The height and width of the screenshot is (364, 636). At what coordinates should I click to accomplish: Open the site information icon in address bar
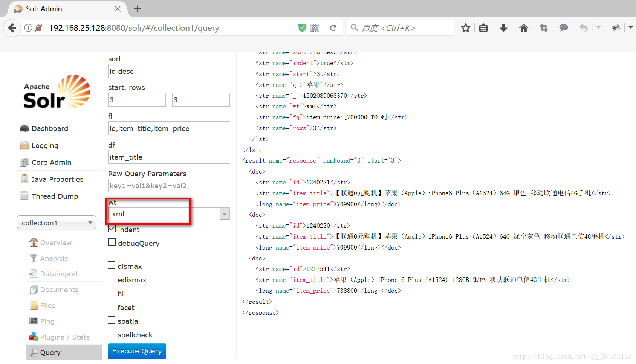pos(28,28)
